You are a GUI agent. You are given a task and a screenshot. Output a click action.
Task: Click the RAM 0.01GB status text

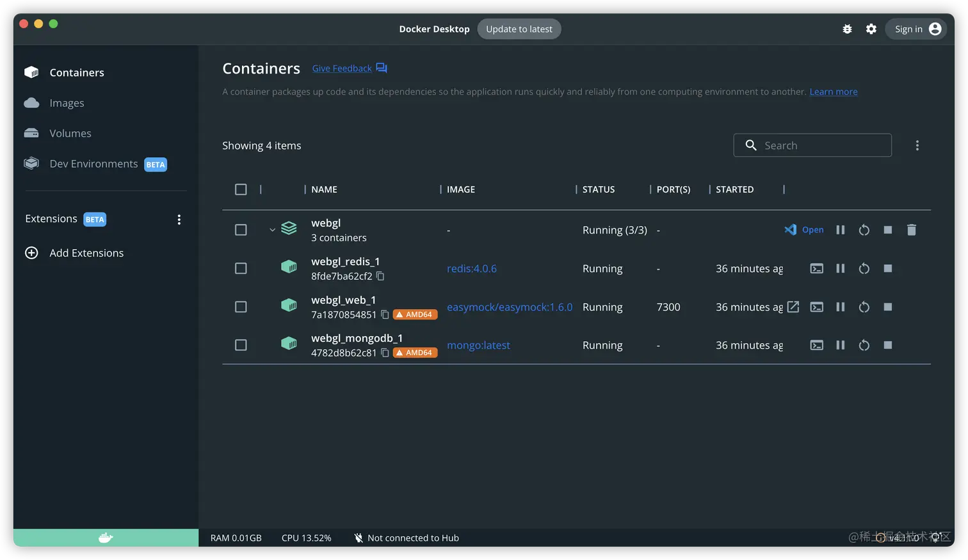(236, 538)
